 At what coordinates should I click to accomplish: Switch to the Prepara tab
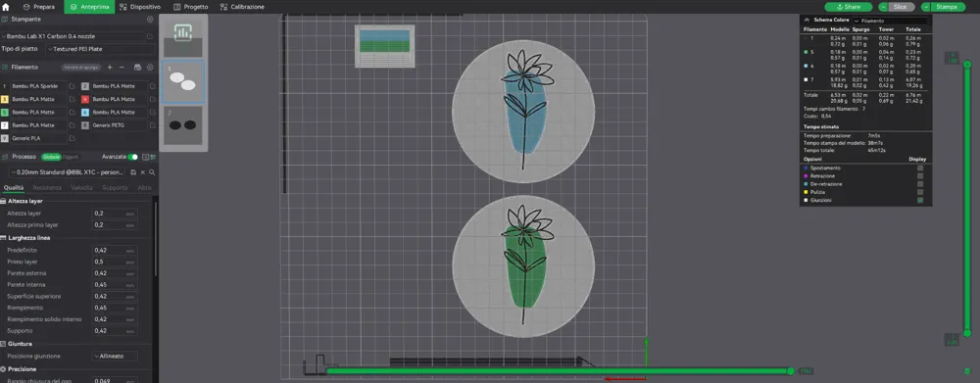39,7
